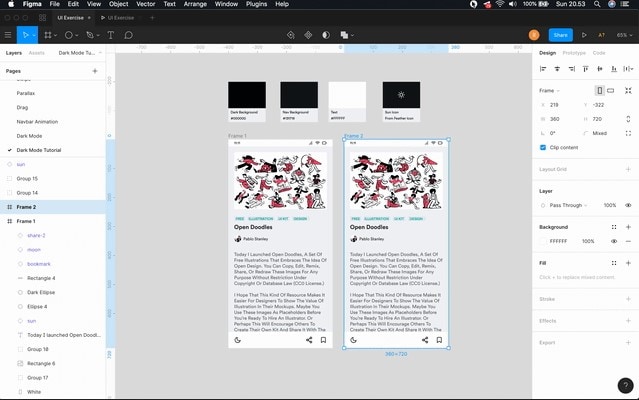Viewport: 639px width, 400px height.
Task: Remove the FFFFFF background with minus
Action: (x=628, y=241)
